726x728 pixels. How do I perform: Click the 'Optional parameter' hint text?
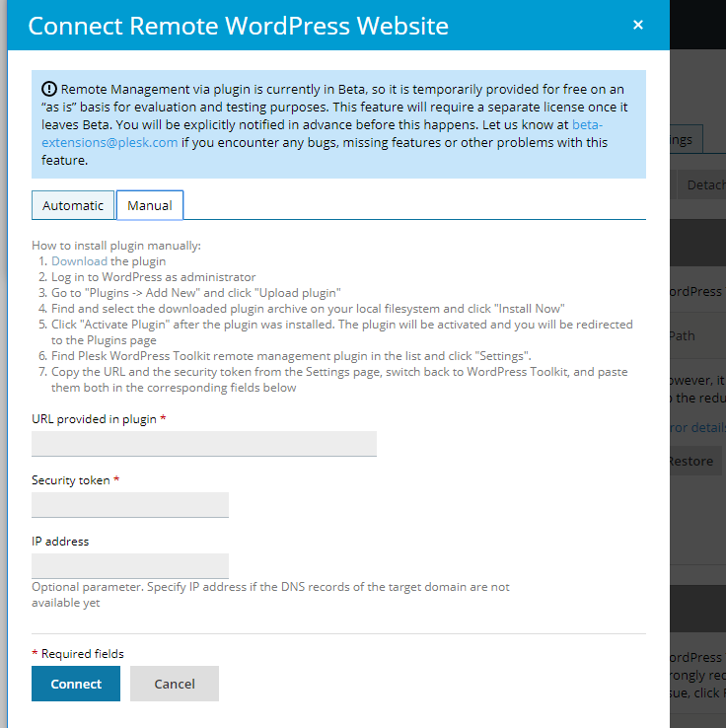click(x=270, y=595)
